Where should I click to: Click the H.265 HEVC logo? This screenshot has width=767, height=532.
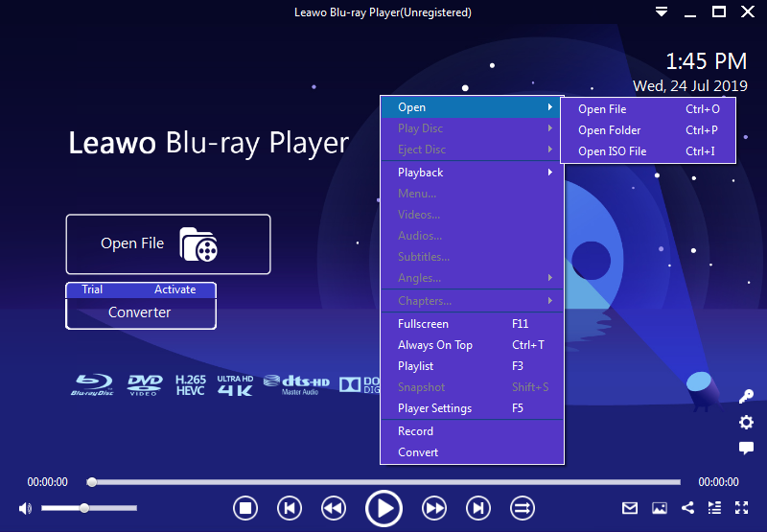[190, 384]
